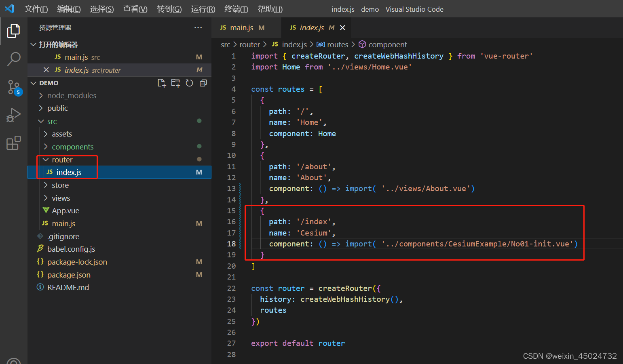Click routes in the breadcrumb path
The image size is (623, 364).
click(x=338, y=44)
